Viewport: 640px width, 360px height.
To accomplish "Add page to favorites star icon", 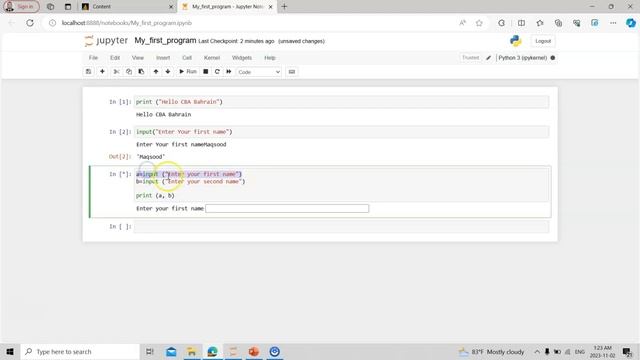I will click(x=479, y=23).
